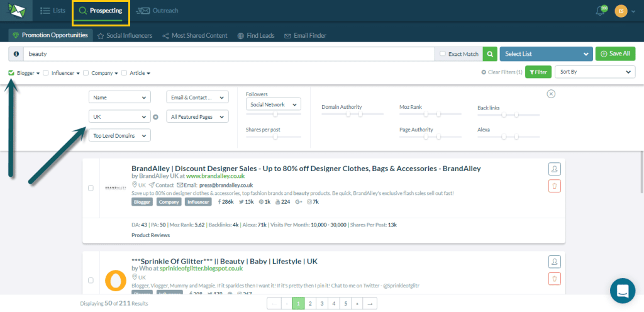Open the Outreach menu

(x=157, y=11)
